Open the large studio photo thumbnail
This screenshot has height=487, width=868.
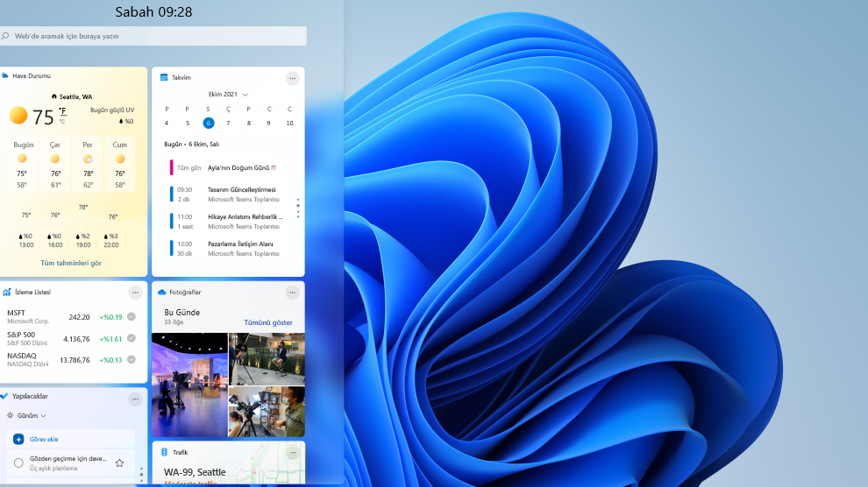pos(189,385)
